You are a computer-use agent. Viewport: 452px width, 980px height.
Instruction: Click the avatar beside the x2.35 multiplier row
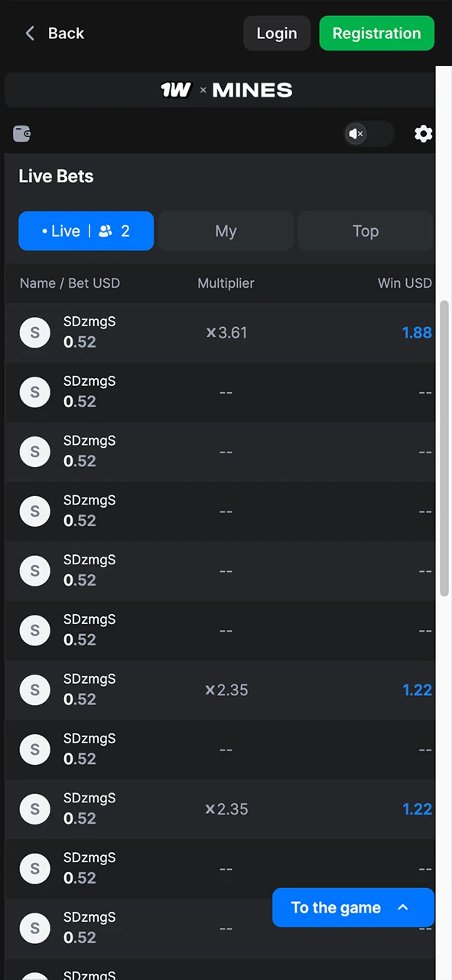click(x=34, y=690)
